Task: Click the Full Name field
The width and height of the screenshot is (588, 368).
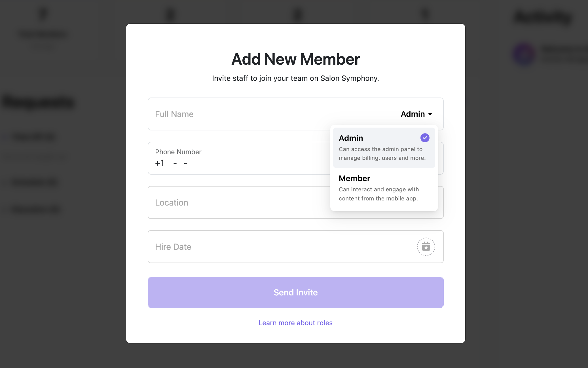Action: coord(272,114)
